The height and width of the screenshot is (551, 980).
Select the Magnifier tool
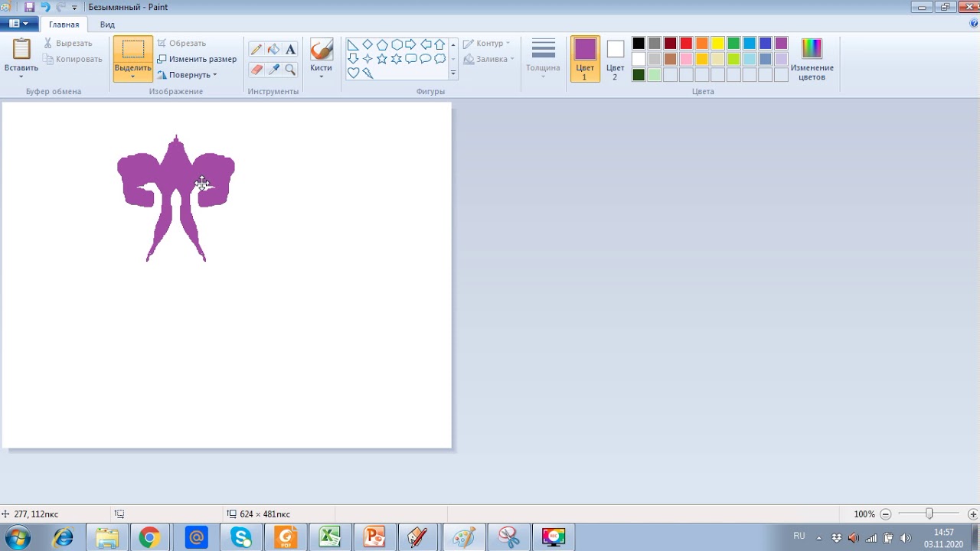pyautogui.click(x=290, y=70)
